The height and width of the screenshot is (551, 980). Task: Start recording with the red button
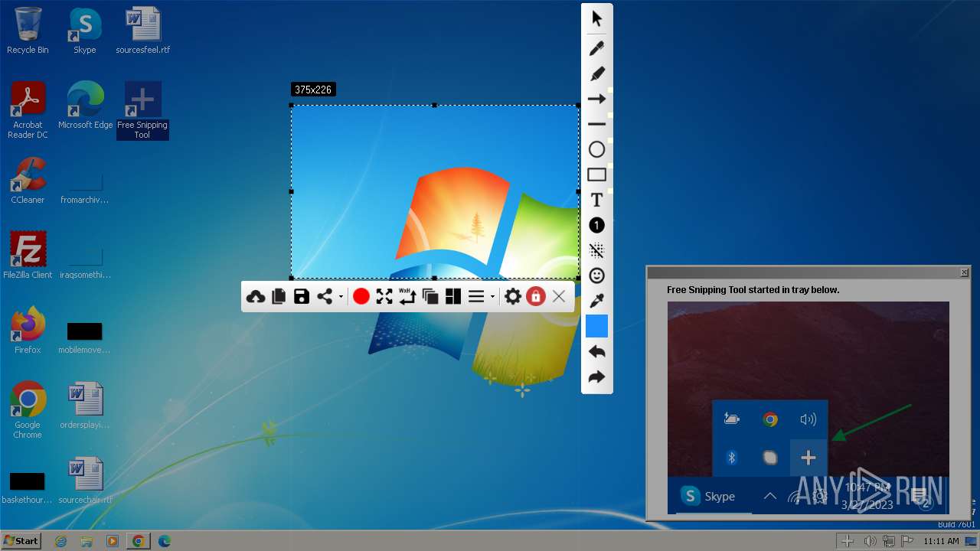361,296
